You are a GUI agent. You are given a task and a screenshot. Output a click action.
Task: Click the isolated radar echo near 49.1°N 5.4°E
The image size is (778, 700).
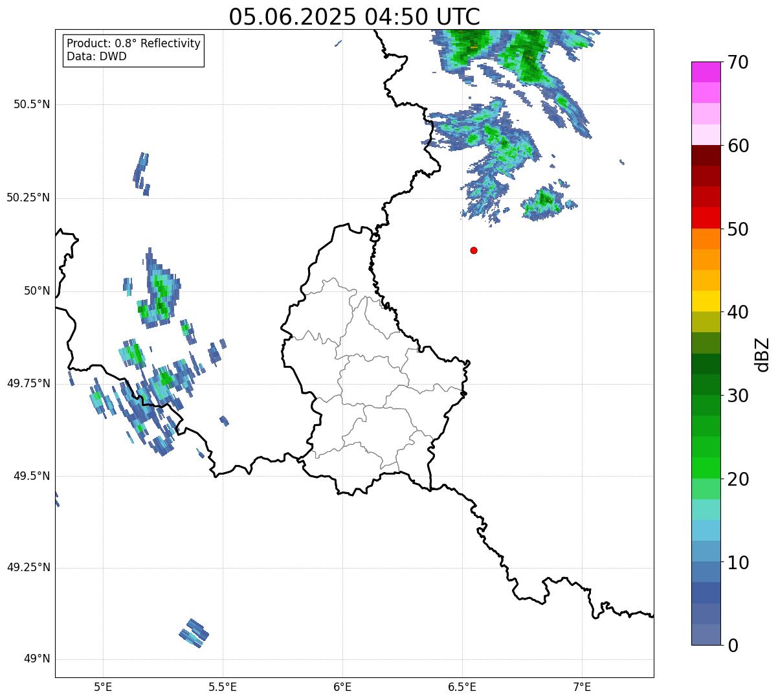(194, 633)
